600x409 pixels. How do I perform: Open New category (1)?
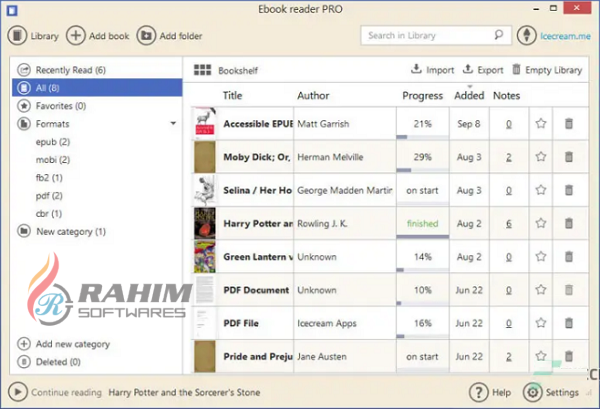point(97,231)
